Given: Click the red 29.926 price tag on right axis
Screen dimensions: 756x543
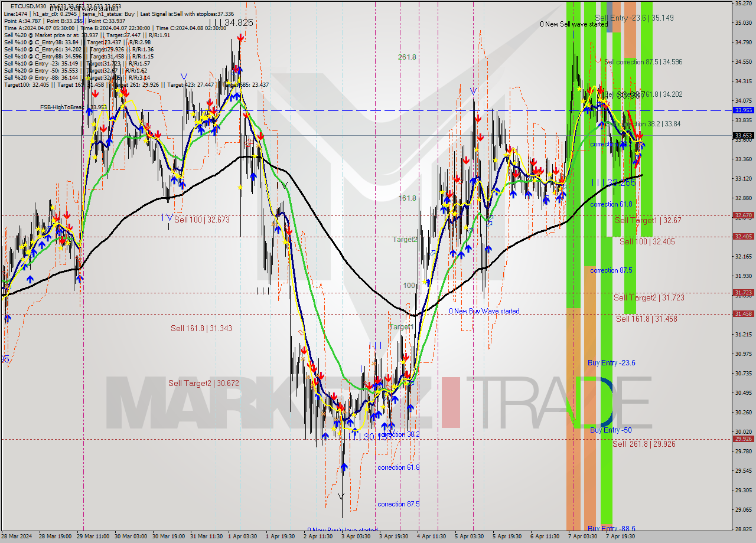Looking at the screenshot, I should pos(742,439).
